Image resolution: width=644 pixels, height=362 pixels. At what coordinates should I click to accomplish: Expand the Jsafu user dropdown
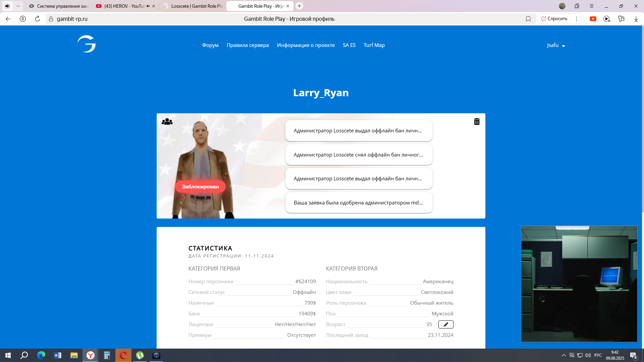[556, 45]
